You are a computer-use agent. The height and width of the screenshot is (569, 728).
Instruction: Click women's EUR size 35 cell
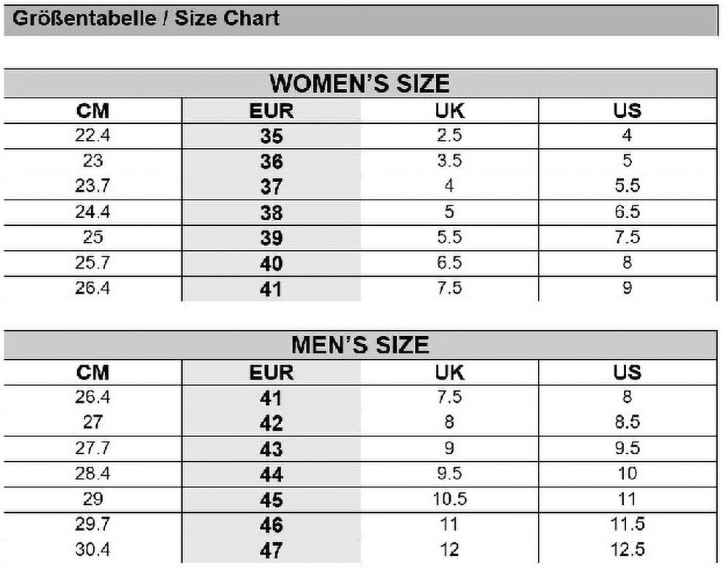(x=271, y=136)
